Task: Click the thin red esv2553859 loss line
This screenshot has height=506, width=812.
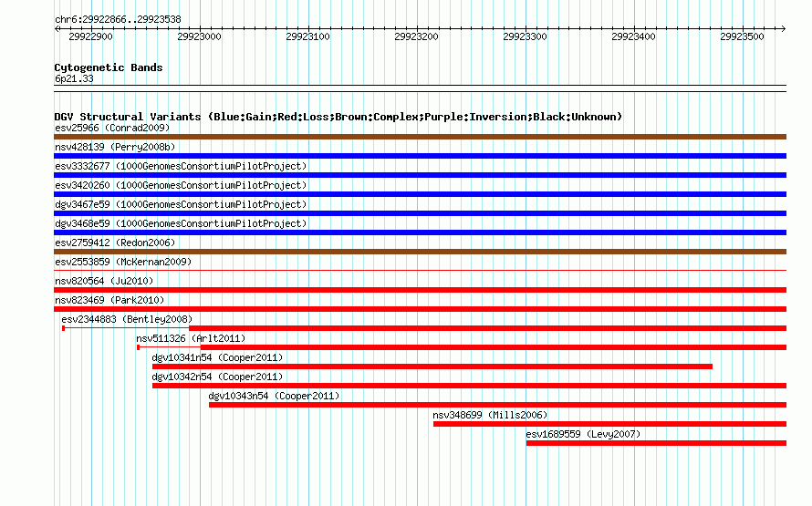Action: (x=420, y=270)
